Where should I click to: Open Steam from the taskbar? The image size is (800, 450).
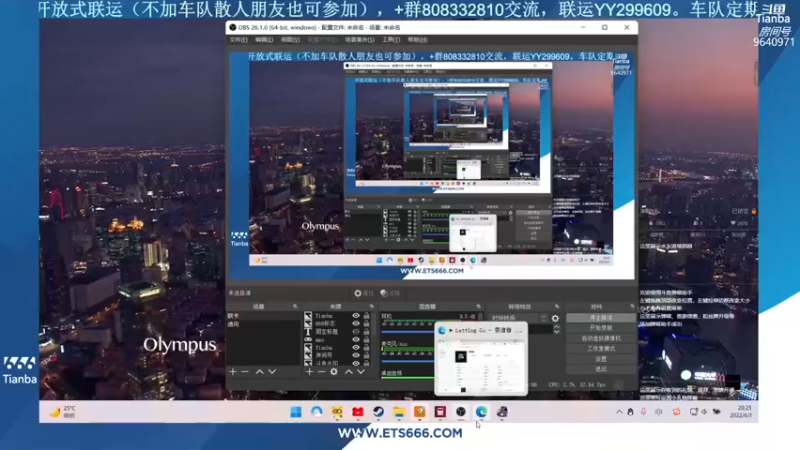(378, 412)
